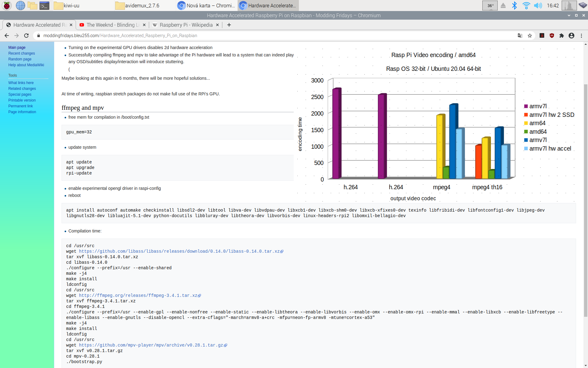Open the Wi-Fi network tray menu
588x368 pixels.
[x=526, y=6]
